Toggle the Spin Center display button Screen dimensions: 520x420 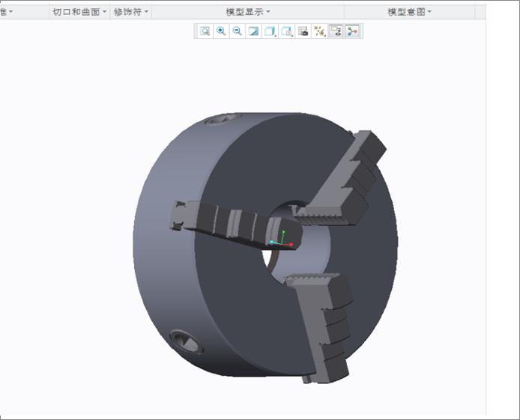pos(352,31)
